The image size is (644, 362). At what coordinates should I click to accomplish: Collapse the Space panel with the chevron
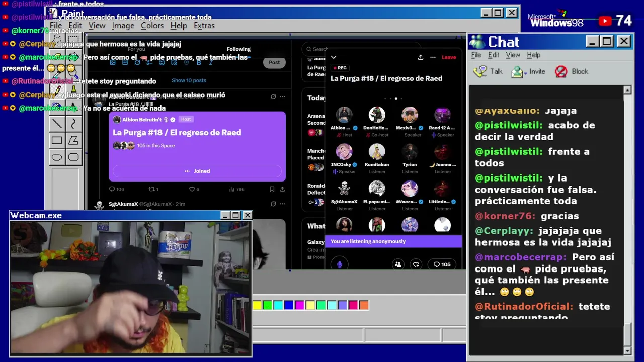(x=333, y=57)
